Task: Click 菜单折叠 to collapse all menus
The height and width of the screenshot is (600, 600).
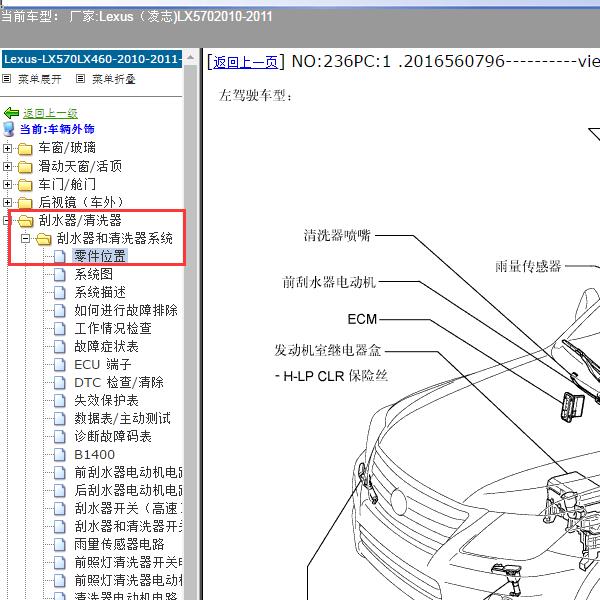Action: click(114, 79)
